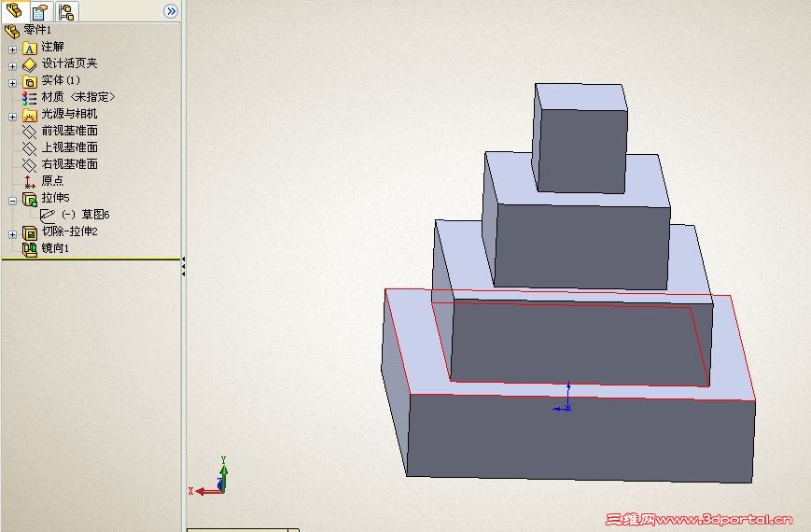Open the ConfigurationManager tab
This screenshot has height=532, width=811.
tap(65, 11)
